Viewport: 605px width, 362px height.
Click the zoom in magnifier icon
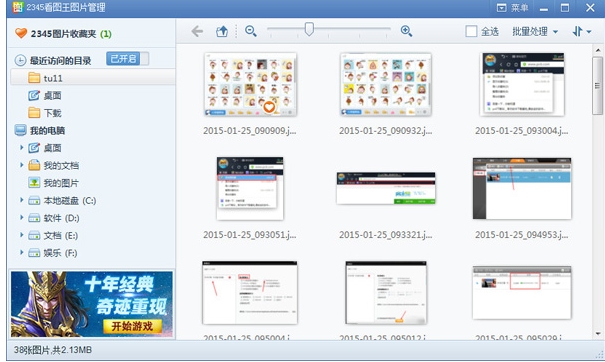(x=406, y=31)
